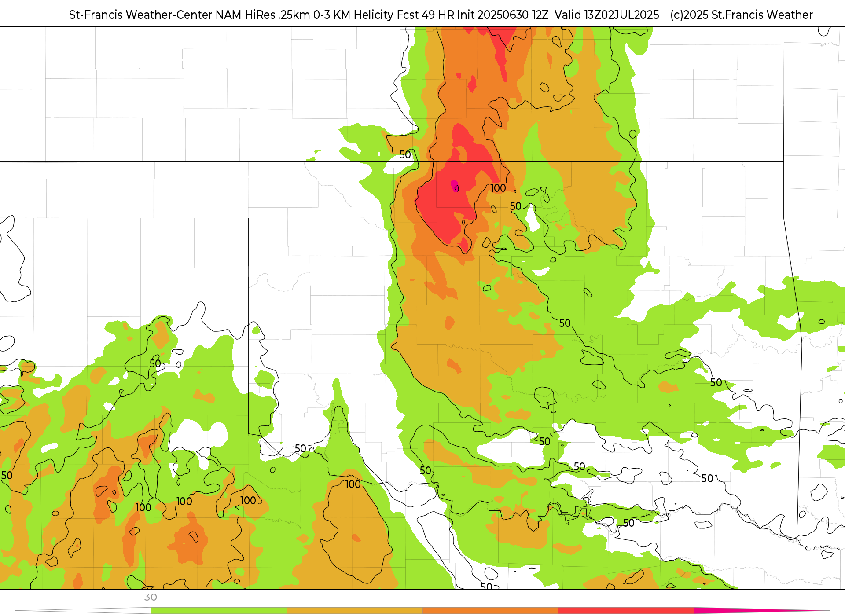Viewport: 845px width, 616px height.
Task: Click the gray tapered left end of the color bar
Action: [x=84, y=611]
